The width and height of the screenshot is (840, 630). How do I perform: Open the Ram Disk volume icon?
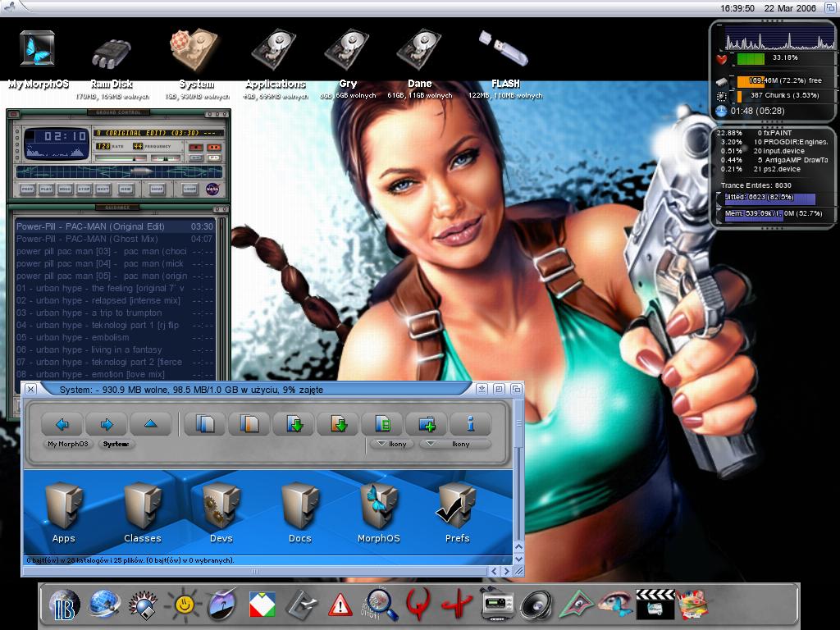coord(112,53)
